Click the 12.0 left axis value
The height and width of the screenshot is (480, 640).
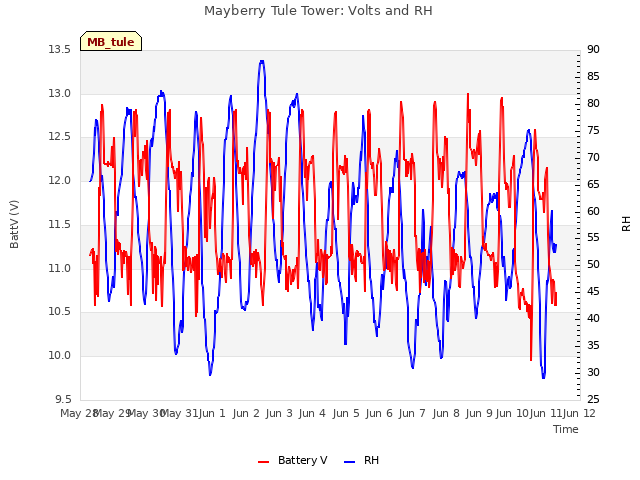[60, 180]
